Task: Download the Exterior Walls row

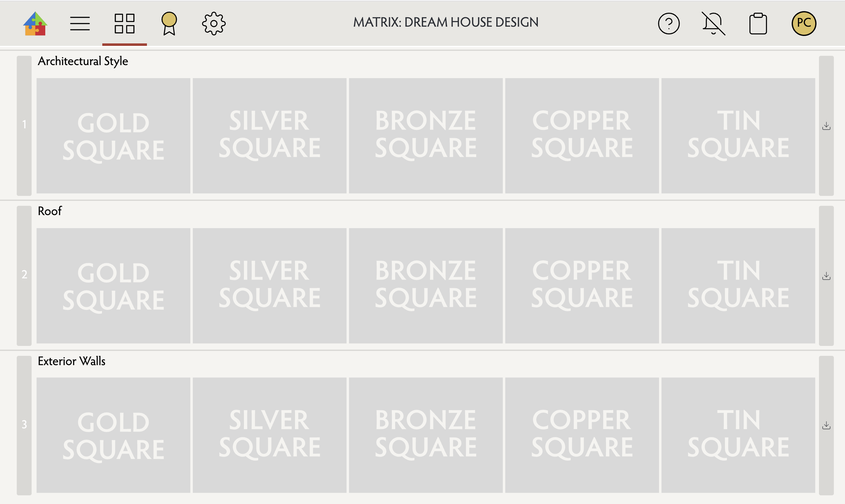Action: (826, 425)
